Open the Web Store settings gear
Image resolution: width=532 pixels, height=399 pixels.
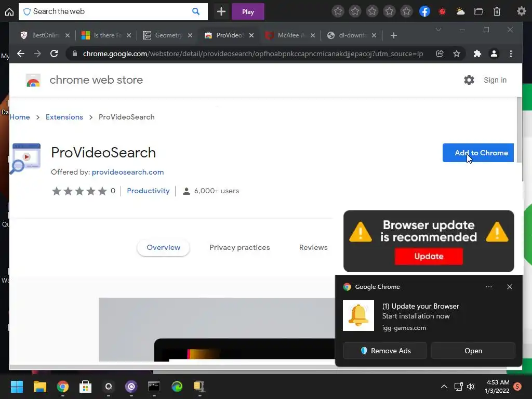pyautogui.click(x=469, y=80)
